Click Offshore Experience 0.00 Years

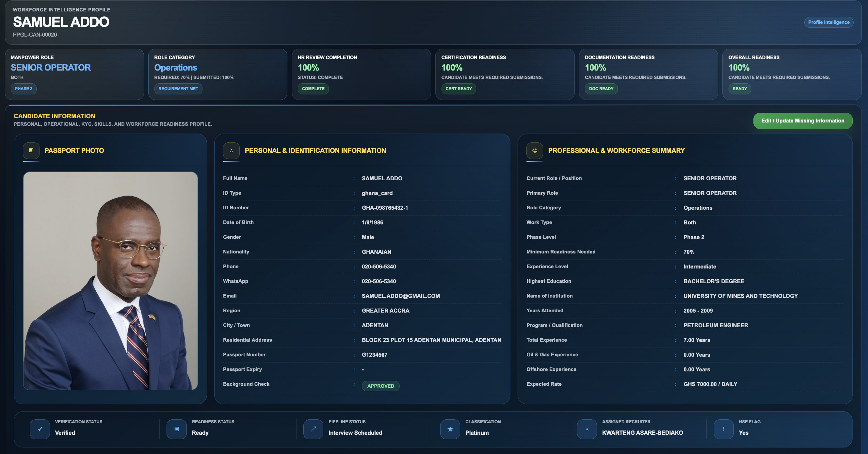click(x=697, y=369)
